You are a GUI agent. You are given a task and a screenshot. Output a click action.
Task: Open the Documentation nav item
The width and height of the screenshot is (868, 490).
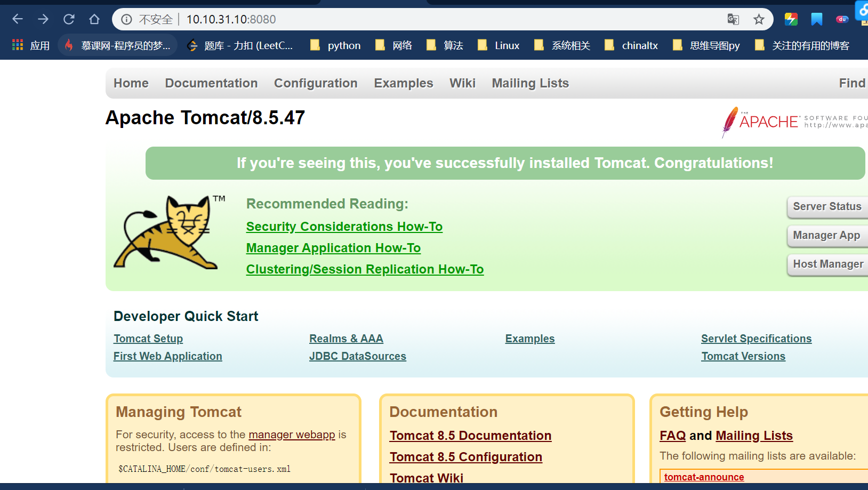point(211,83)
